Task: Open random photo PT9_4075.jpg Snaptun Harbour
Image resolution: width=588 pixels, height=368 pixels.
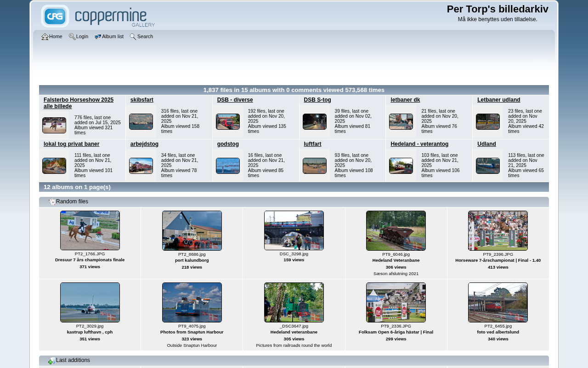Action: tap(192, 302)
